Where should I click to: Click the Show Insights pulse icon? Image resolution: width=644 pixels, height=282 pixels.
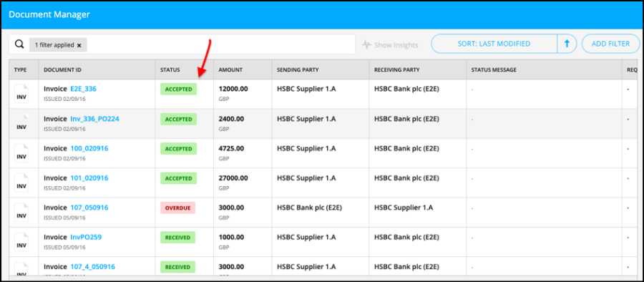pos(367,45)
